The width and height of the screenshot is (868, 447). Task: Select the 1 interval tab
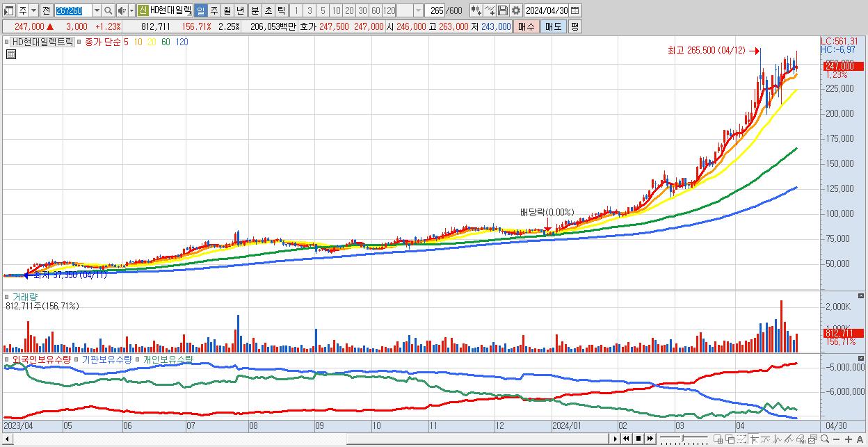click(296, 10)
